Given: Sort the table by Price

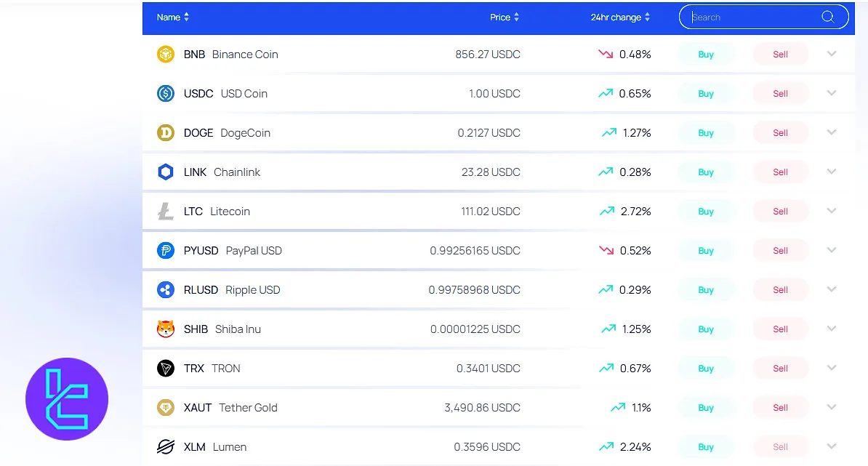Looking at the screenshot, I should (x=505, y=17).
